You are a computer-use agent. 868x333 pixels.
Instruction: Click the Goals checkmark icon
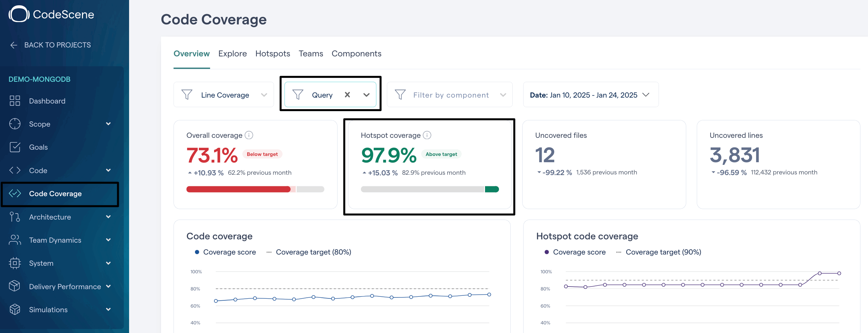click(15, 147)
